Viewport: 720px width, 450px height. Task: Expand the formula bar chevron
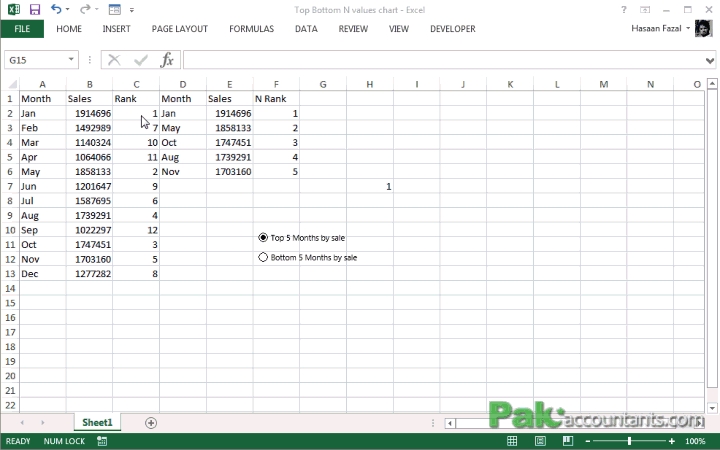point(710,61)
